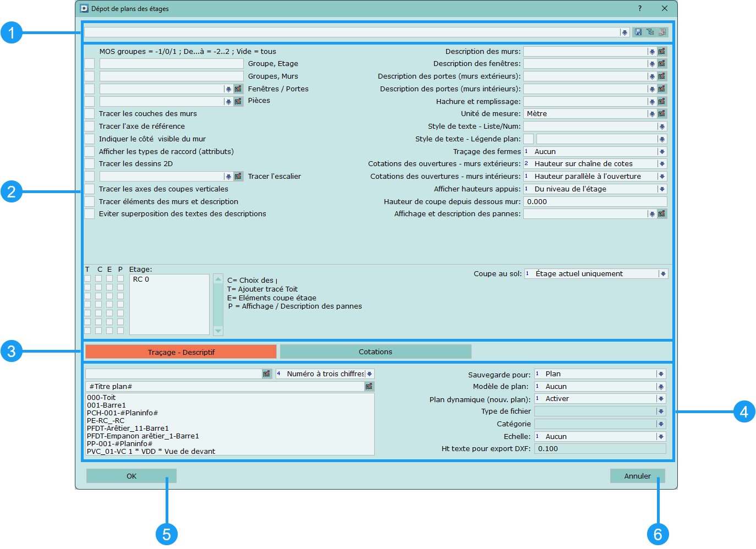
Task: Click edit icon for Description des murs
Action: [662, 51]
